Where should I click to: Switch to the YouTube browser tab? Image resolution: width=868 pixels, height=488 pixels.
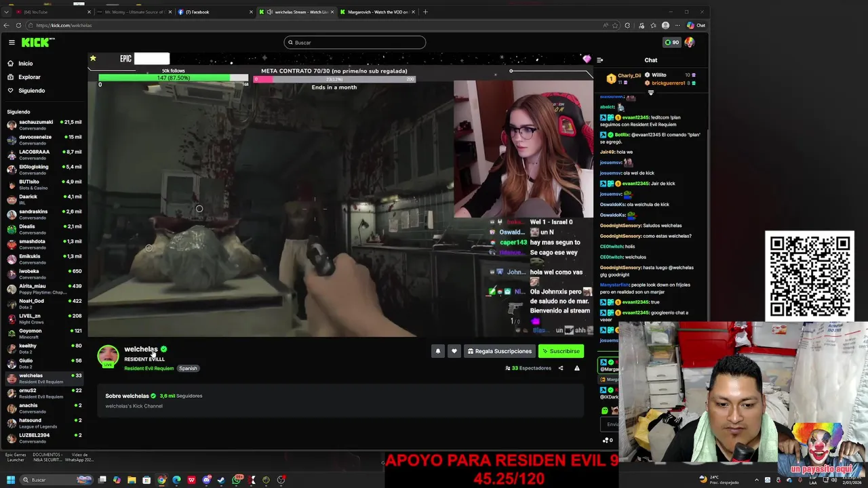(x=53, y=12)
